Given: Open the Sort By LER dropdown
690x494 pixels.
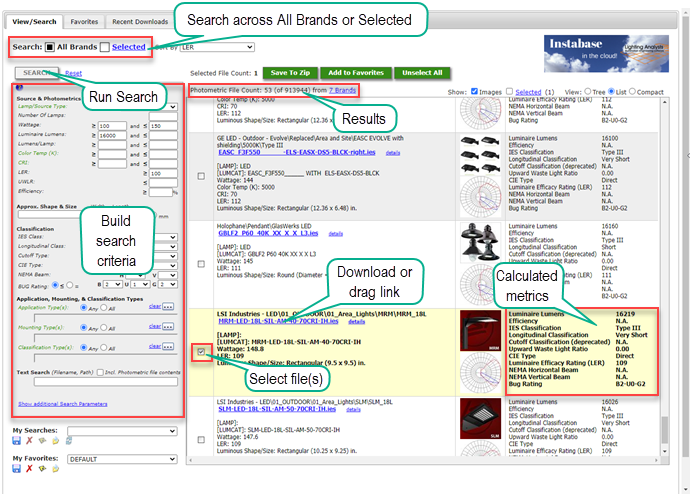Looking at the screenshot, I should point(217,47).
